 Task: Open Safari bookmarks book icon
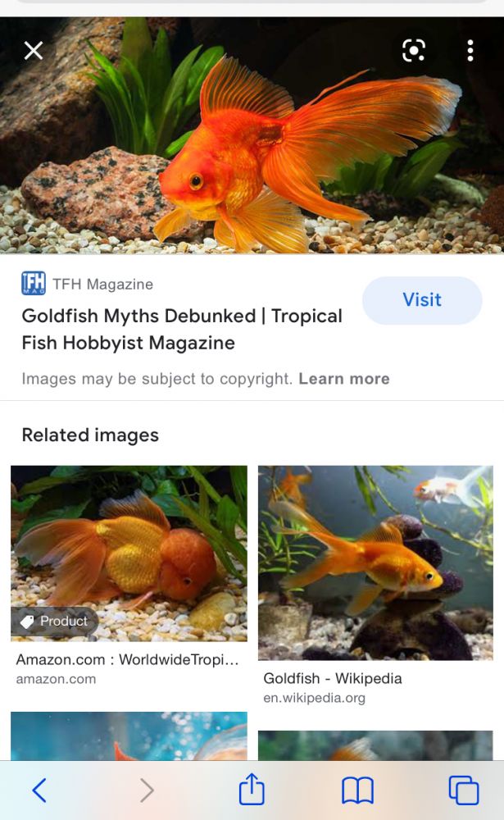click(357, 790)
